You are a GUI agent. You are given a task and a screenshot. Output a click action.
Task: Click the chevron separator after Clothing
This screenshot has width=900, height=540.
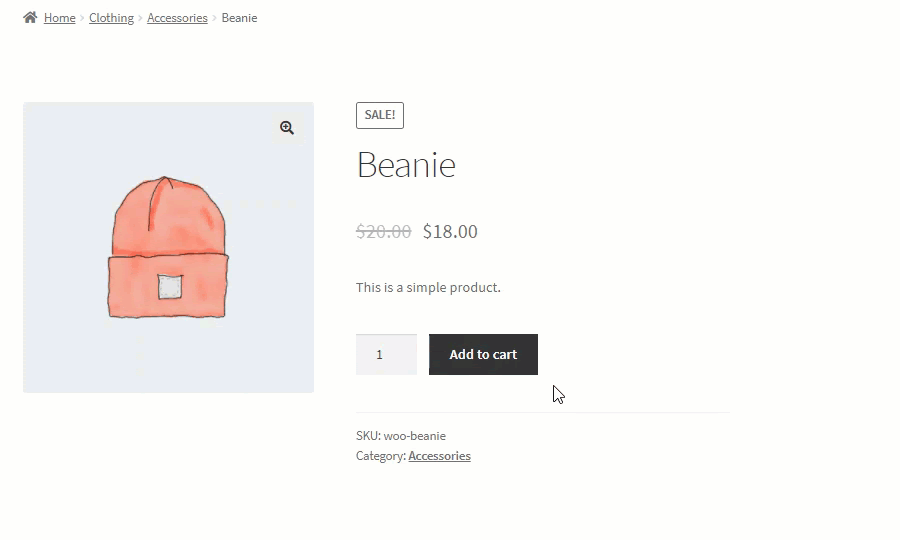[140, 18]
